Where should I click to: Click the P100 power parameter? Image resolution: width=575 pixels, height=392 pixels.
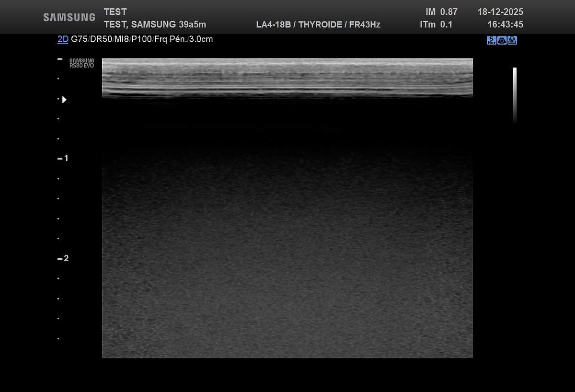click(x=141, y=39)
